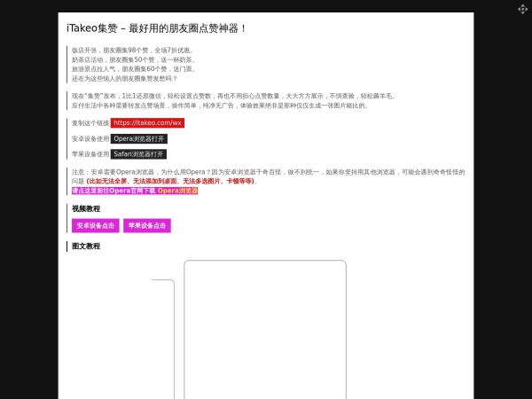
Task: Click the black 'Safari浏览器打开' badge
Action: pyautogui.click(x=139, y=154)
